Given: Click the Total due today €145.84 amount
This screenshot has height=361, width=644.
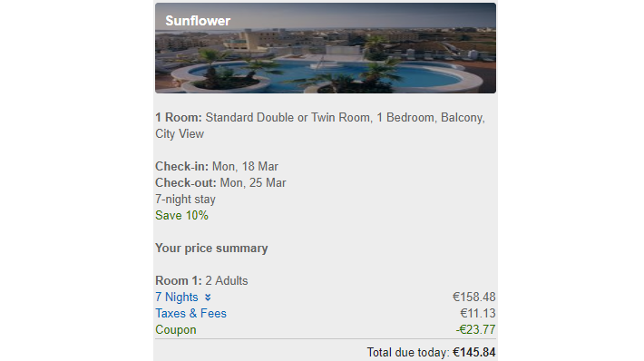Looking at the screenshot, I should 474,352.
